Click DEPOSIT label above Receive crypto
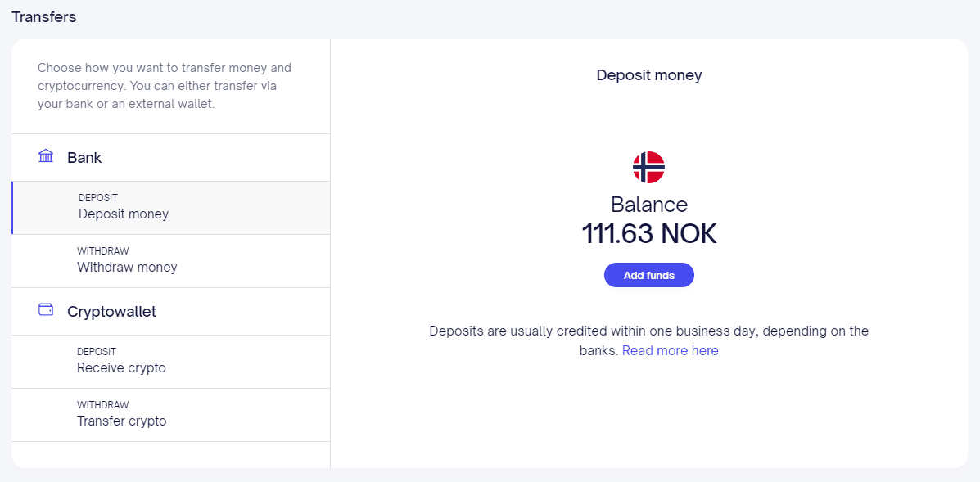 tap(97, 352)
